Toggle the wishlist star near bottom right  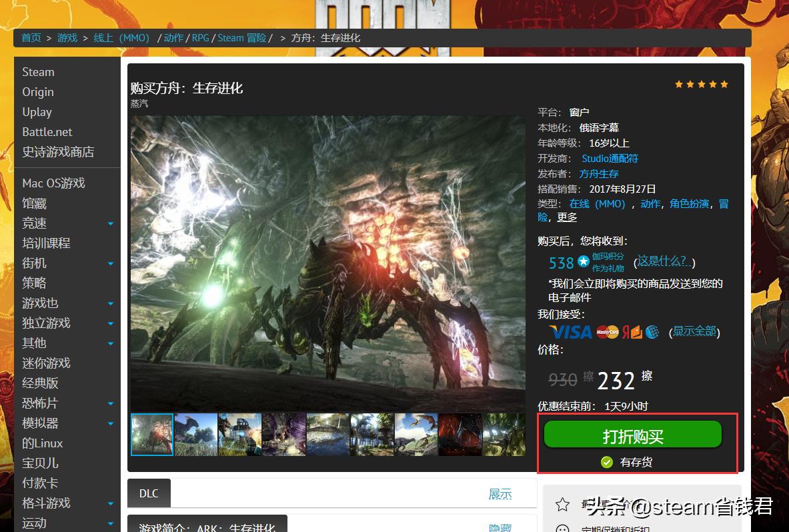click(x=562, y=505)
